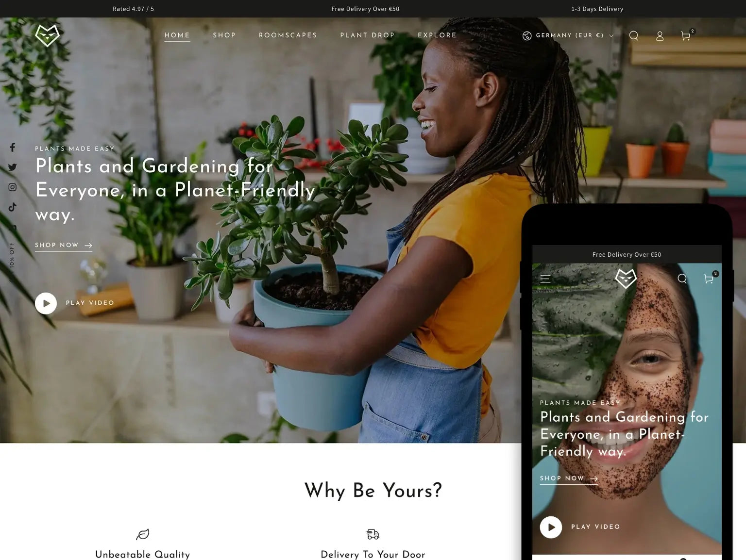Open the Shop navigation menu
The width and height of the screenshot is (746, 560).
[x=224, y=35]
